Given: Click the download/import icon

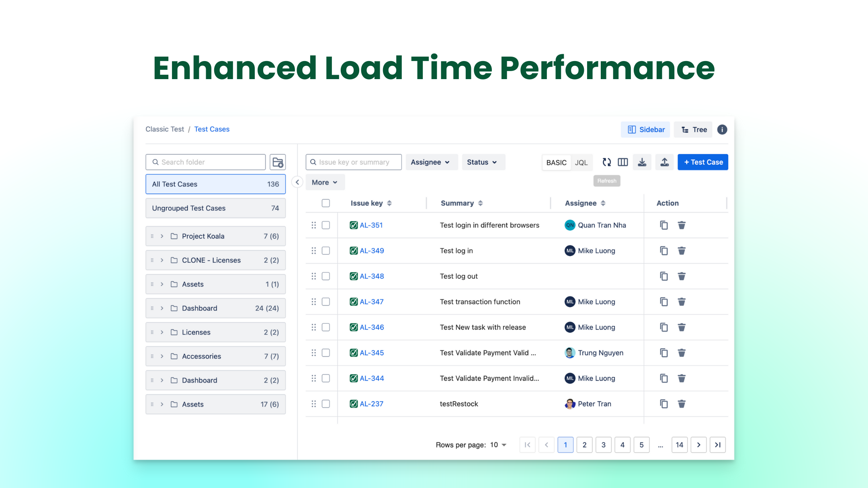Looking at the screenshot, I should [642, 162].
